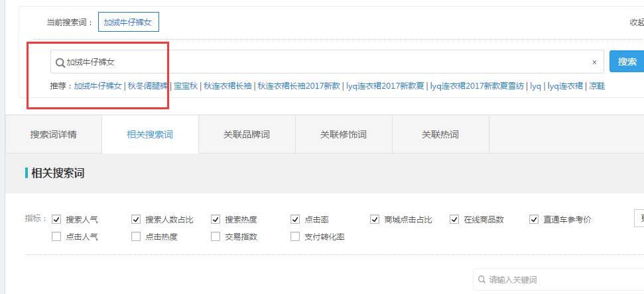Screen dimensions: 644x294
Task: Clear search text with the × icon
Action: tap(594, 62)
